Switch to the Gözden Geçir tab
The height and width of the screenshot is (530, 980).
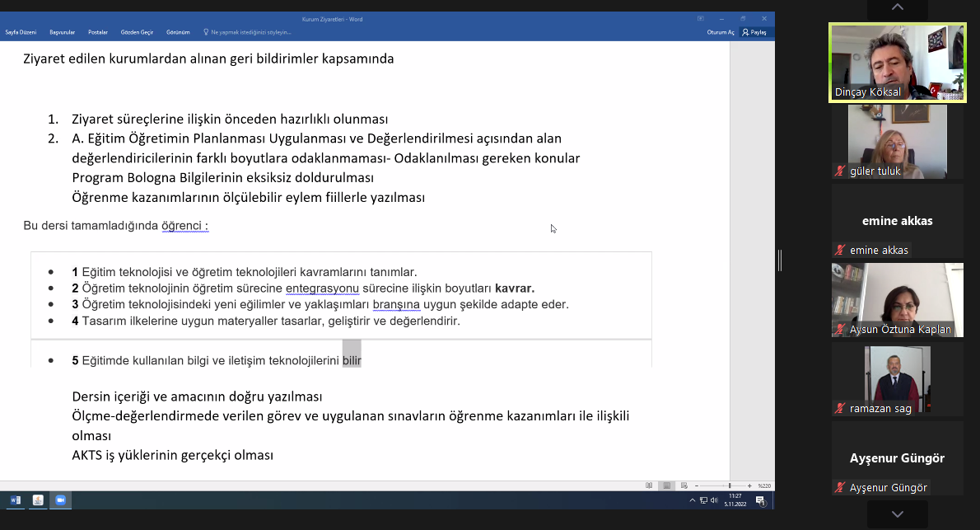pos(137,32)
